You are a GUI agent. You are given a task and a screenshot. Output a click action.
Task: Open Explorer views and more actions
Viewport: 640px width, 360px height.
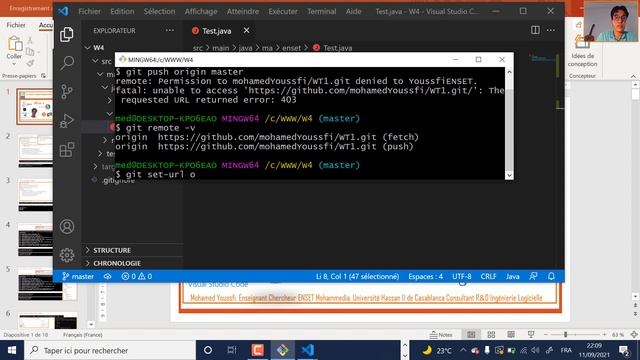(x=169, y=31)
